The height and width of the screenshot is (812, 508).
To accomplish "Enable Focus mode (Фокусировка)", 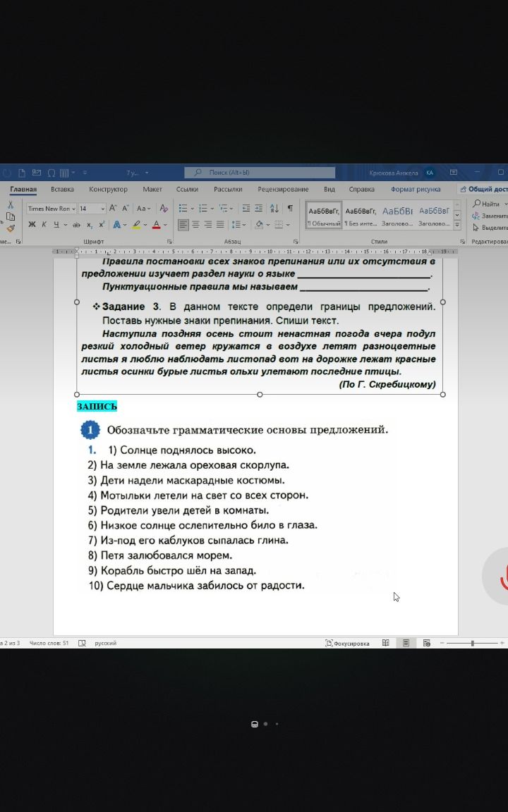I will click(347, 643).
